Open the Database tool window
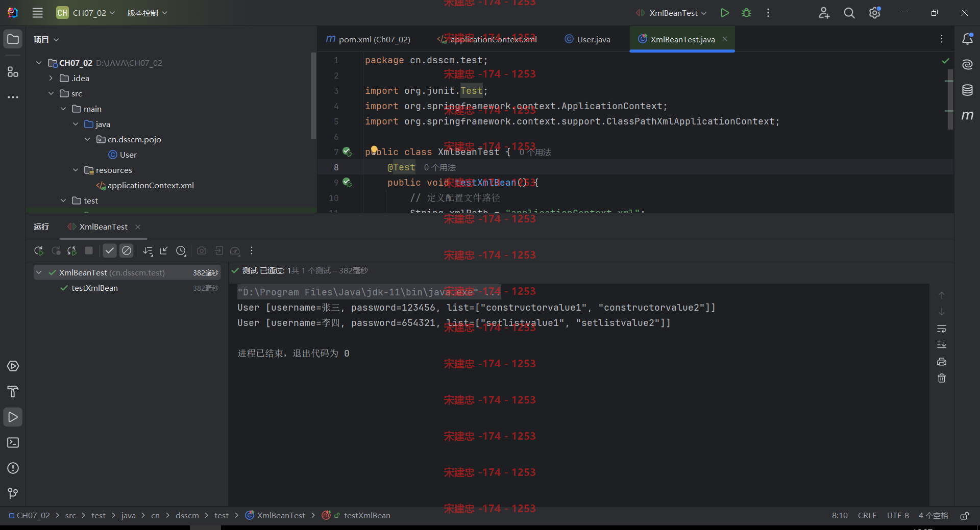This screenshot has height=530, width=980. (967, 90)
